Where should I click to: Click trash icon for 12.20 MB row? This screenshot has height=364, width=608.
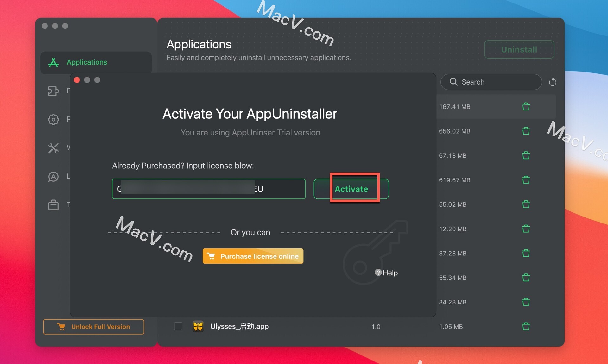[x=526, y=229]
